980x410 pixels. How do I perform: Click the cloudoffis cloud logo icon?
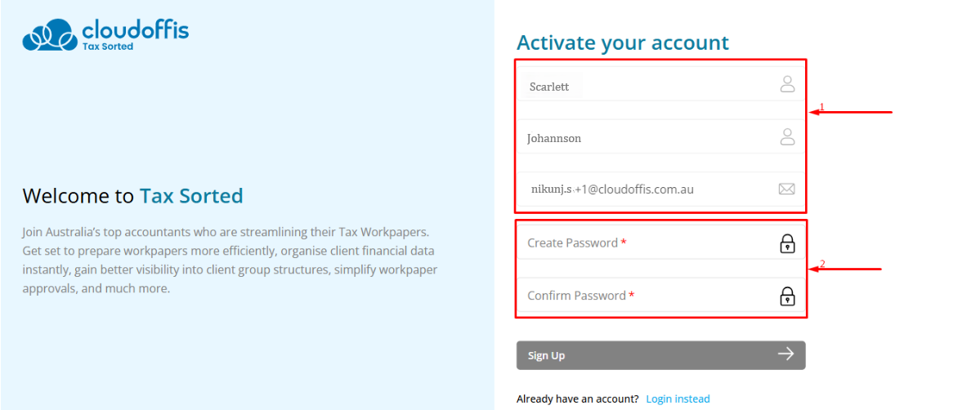(x=51, y=36)
